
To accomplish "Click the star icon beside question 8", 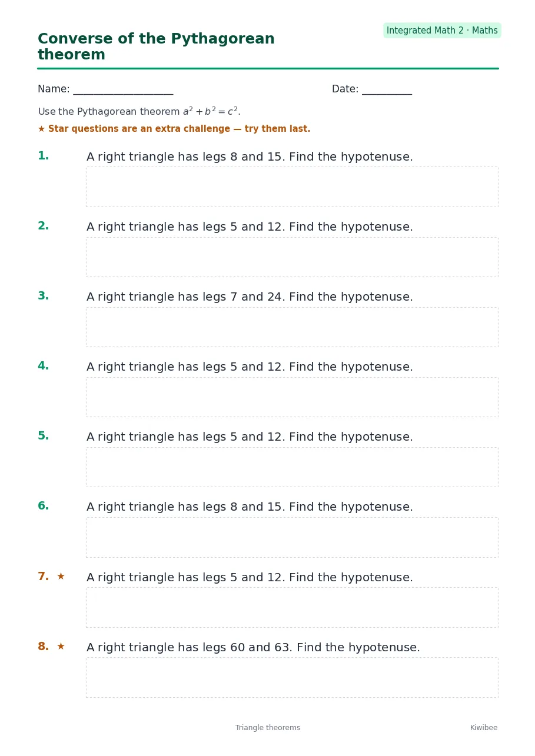I will click(x=61, y=647).
